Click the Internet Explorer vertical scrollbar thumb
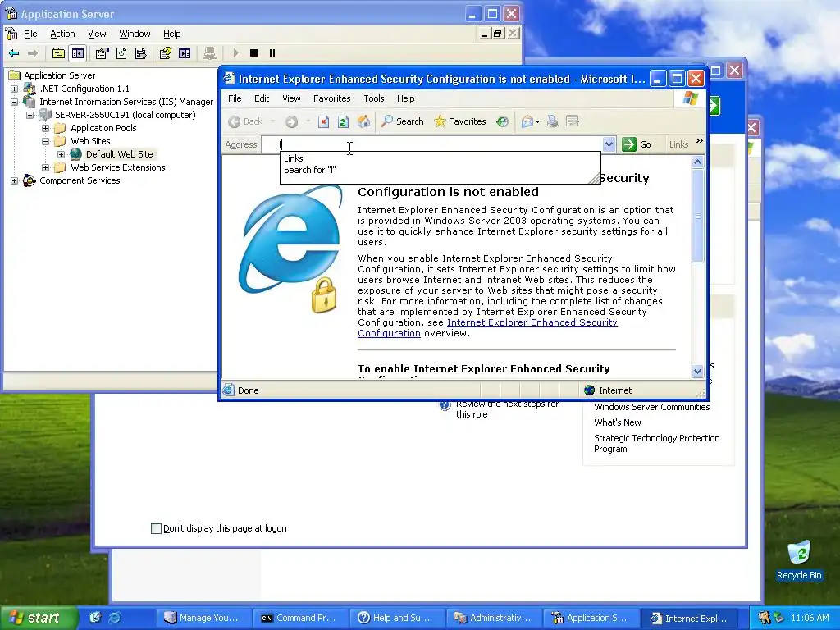The width and height of the screenshot is (840, 630). pos(697,216)
